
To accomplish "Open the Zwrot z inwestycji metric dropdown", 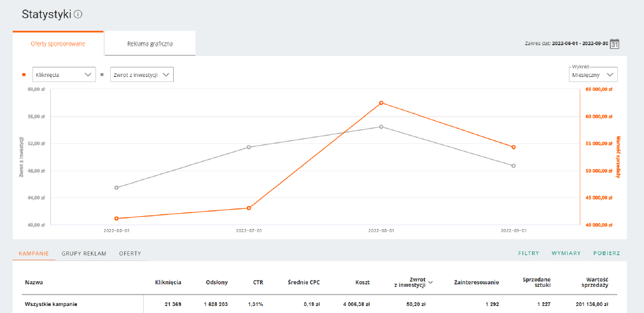I will tap(141, 74).
